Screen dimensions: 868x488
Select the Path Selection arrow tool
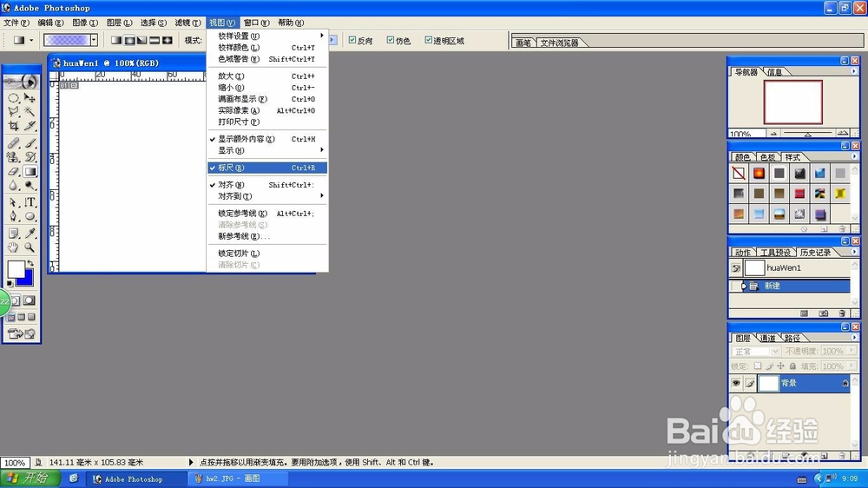click(13, 202)
